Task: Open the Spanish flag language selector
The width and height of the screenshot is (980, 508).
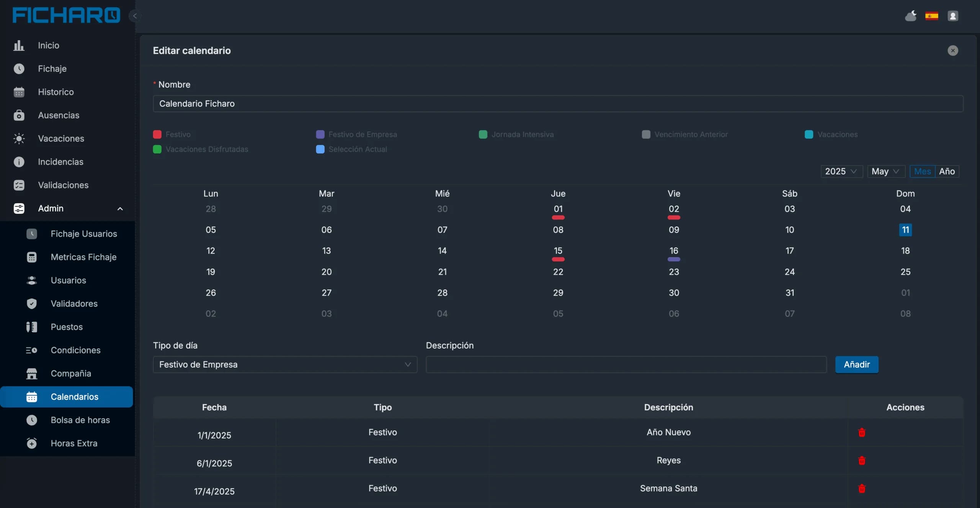Action: click(x=932, y=16)
